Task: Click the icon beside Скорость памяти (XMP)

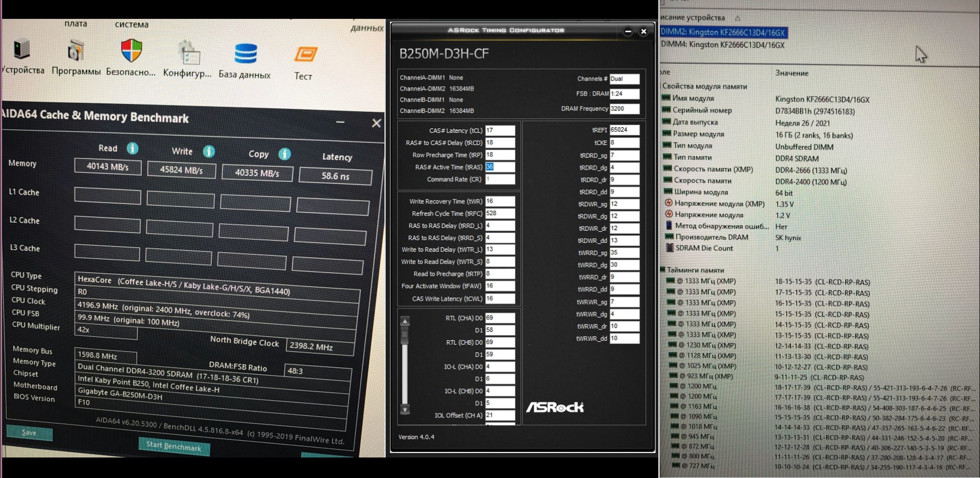Action: tap(668, 169)
